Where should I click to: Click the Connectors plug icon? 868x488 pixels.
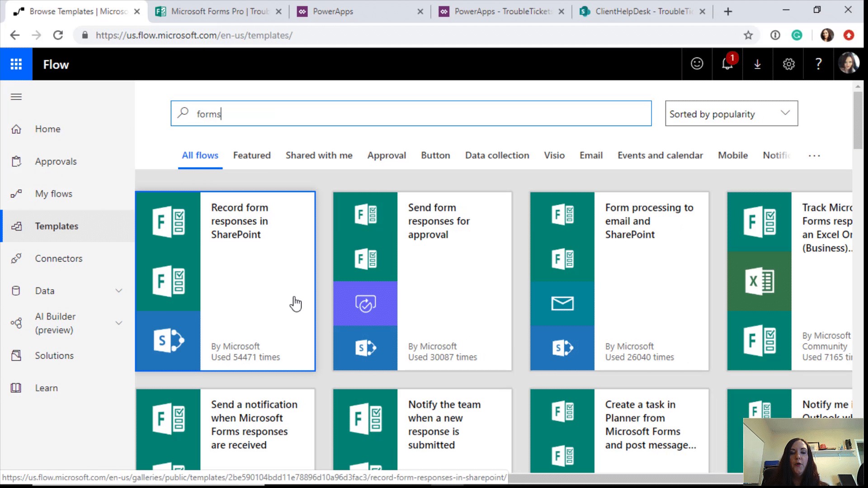click(16, 258)
